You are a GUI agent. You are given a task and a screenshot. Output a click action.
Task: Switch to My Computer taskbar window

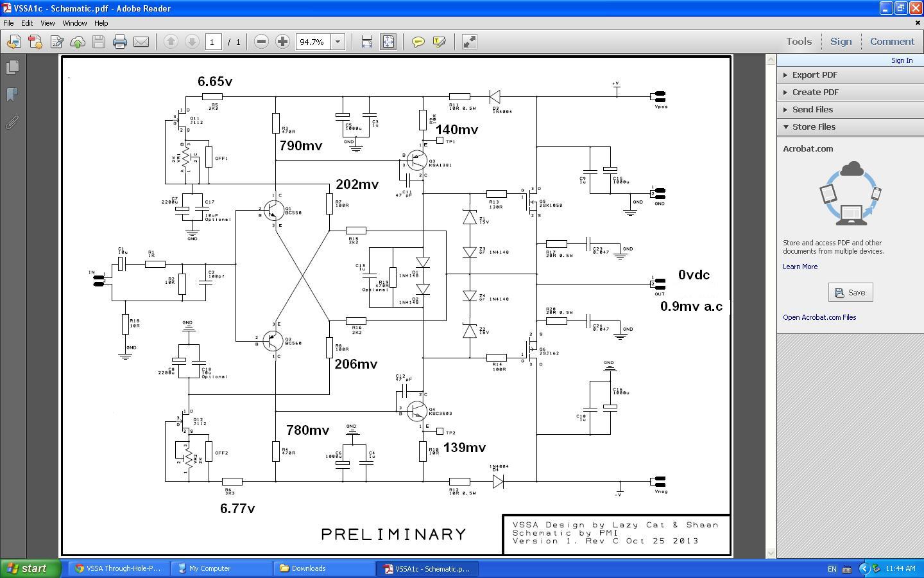pyautogui.click(x=221, y=568)
